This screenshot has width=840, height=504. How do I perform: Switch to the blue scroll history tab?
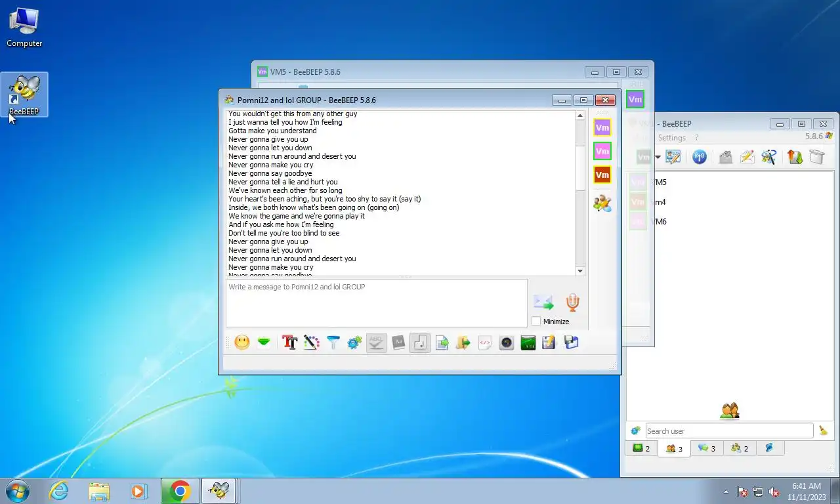coord(770,448)
